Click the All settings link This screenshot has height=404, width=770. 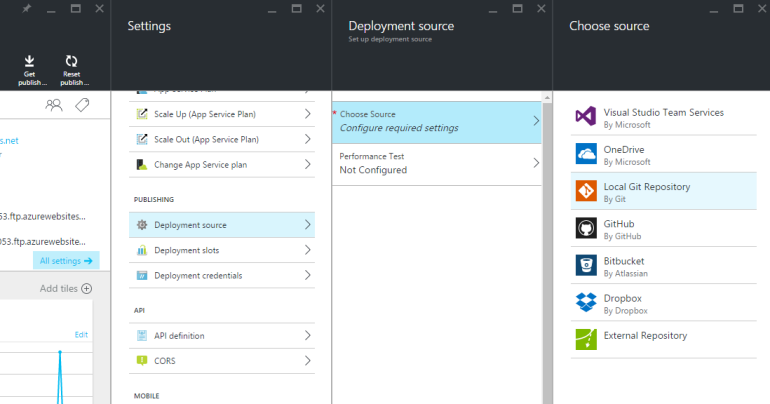point(66,261)
